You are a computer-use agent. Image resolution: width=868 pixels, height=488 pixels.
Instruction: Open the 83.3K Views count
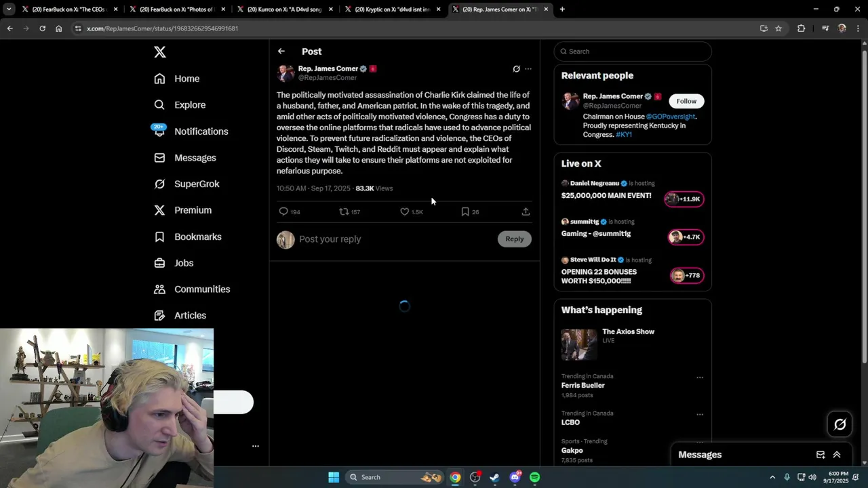pos(374,188)
